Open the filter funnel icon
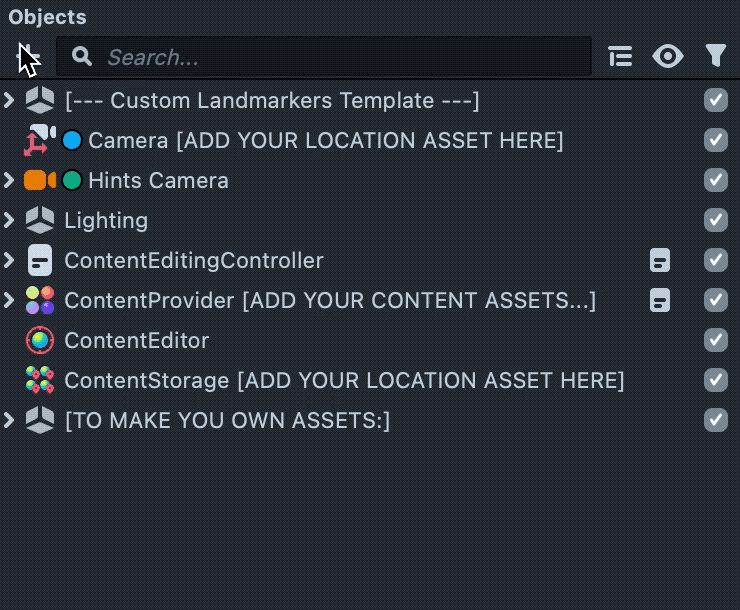Screen dimensions: 740x610 [x=715, y=57]
